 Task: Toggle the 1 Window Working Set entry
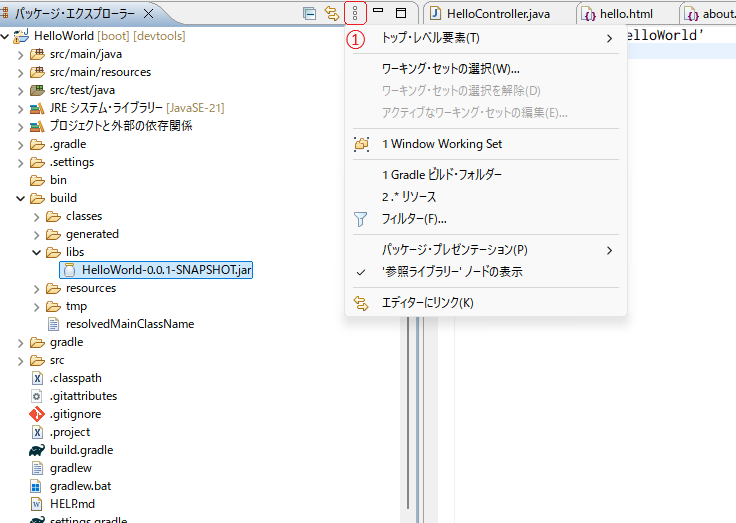pos(441,144)
